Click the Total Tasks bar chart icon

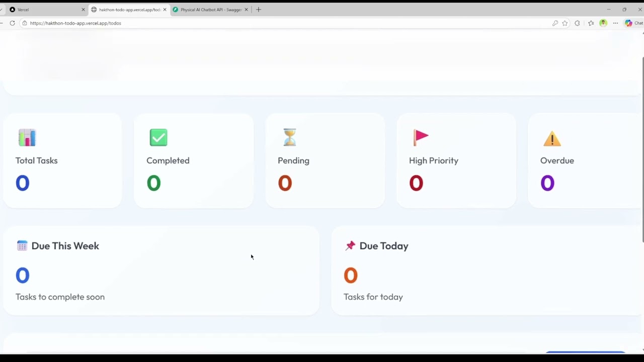tap(27, 137)
